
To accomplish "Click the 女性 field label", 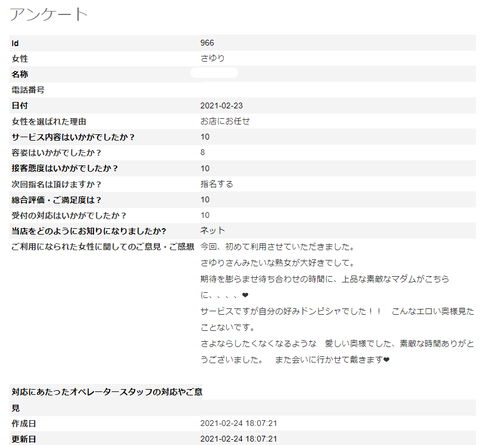I will 20,59.
